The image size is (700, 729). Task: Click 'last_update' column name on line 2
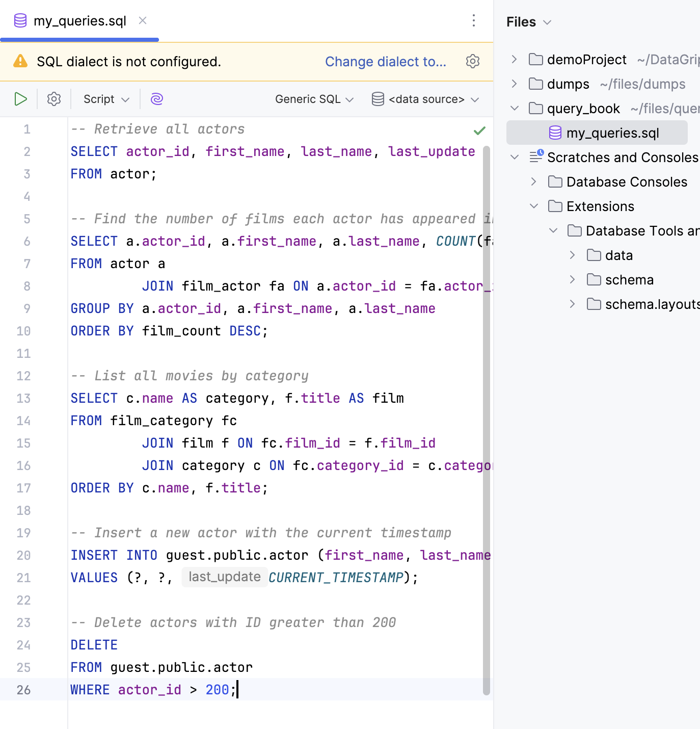click(x=432, y=151)
